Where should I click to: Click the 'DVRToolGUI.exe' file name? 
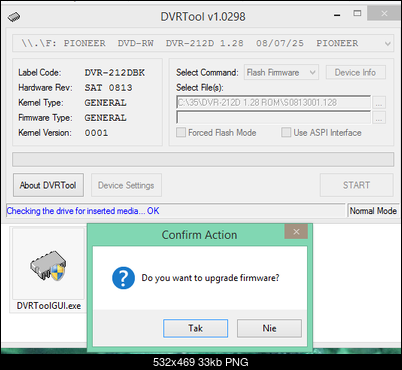49,306
